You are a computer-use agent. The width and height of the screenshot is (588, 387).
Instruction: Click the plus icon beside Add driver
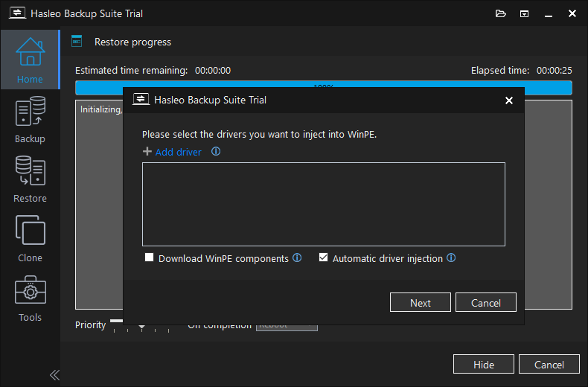coord(147,152)
